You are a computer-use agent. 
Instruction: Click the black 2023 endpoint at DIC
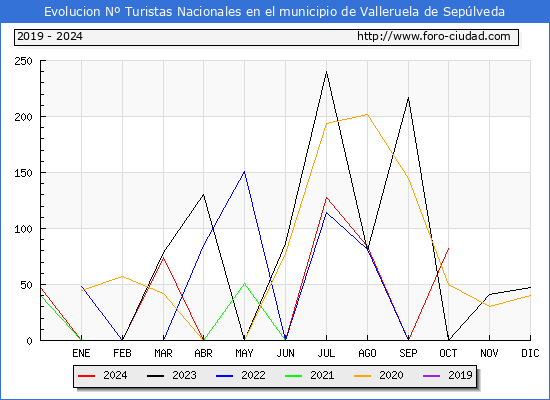(x=530, y=288)
